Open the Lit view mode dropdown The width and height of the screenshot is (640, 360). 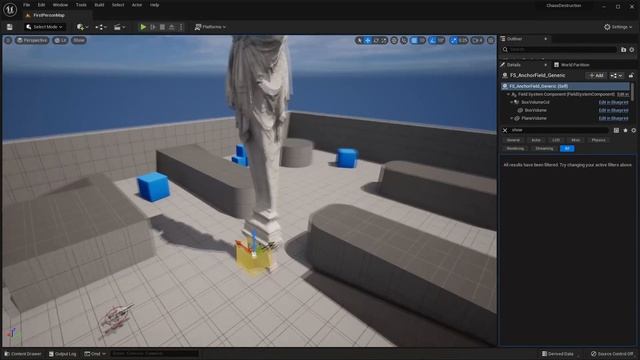(x=60, y=40)
